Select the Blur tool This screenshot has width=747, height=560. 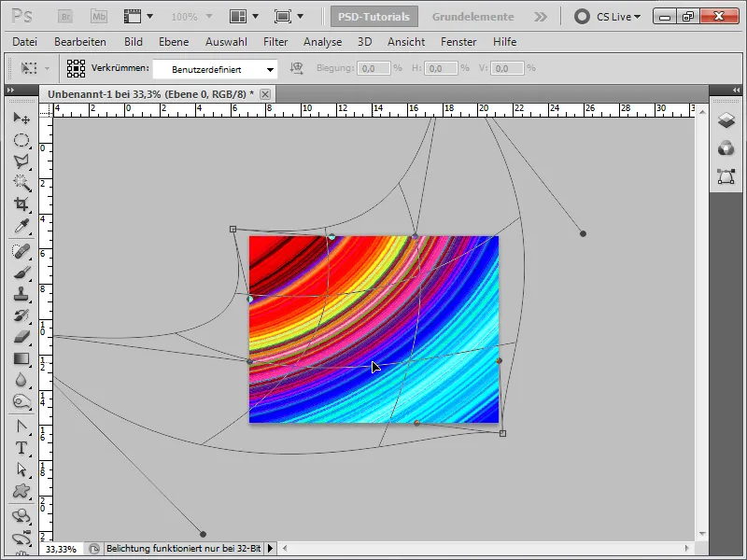(x=21, y=380)
